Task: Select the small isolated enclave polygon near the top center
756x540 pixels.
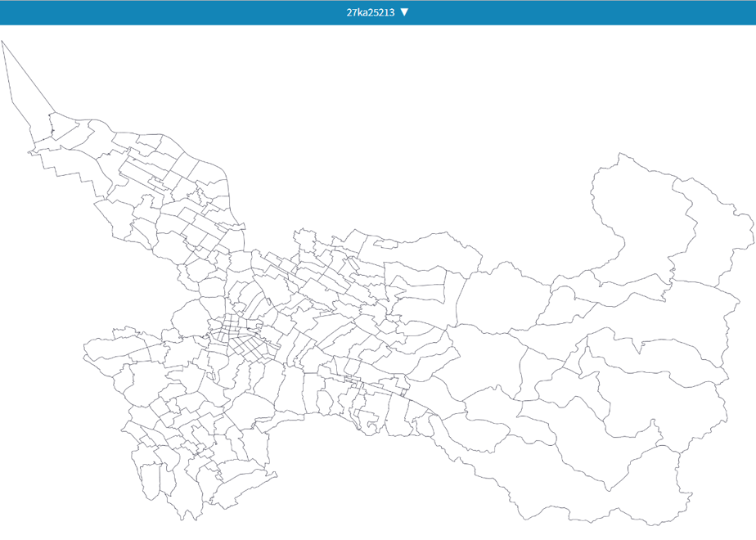Action: click(385, 244)
